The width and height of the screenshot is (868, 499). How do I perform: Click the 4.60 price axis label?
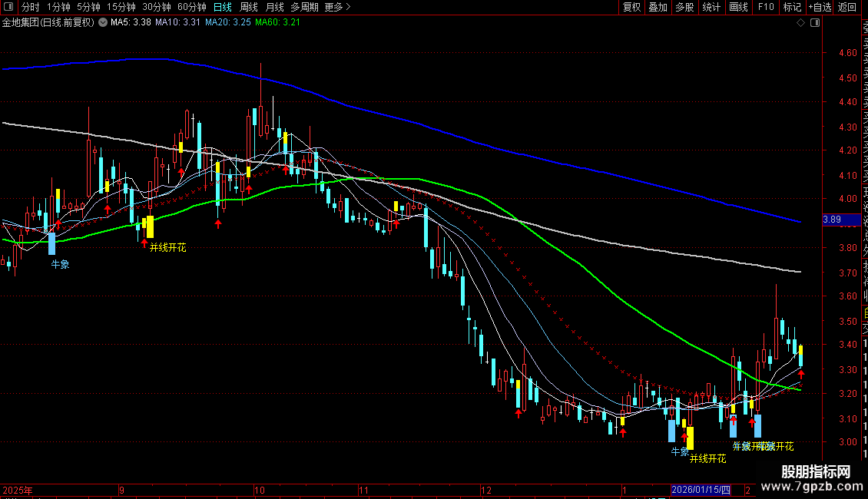coord(848,53)
